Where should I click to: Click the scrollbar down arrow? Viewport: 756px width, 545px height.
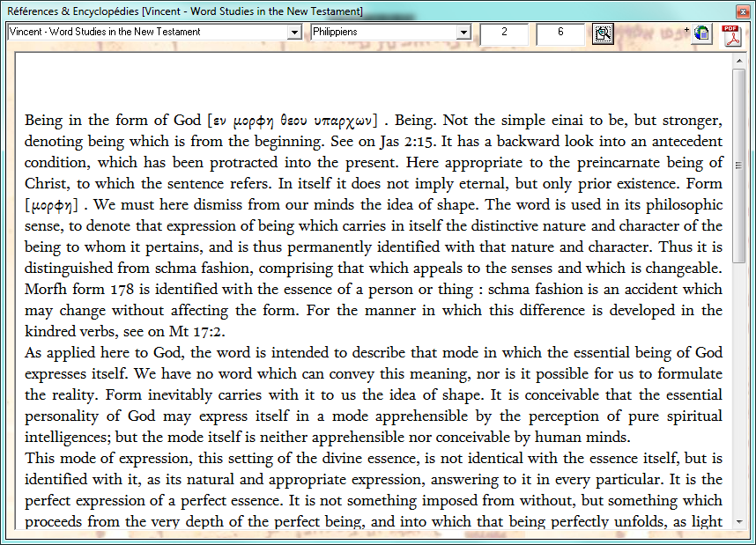pos(739,521)
